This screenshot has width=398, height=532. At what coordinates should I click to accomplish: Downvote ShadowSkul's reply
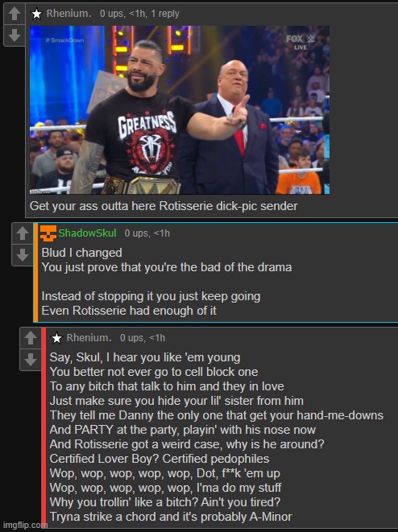click(x=23, y=255)
